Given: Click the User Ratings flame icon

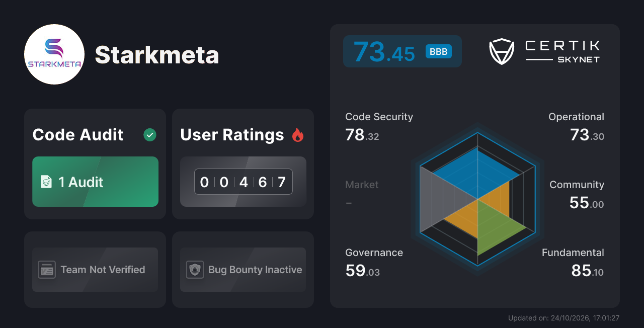Looking at the screenshot, I should tap(298, 135).
